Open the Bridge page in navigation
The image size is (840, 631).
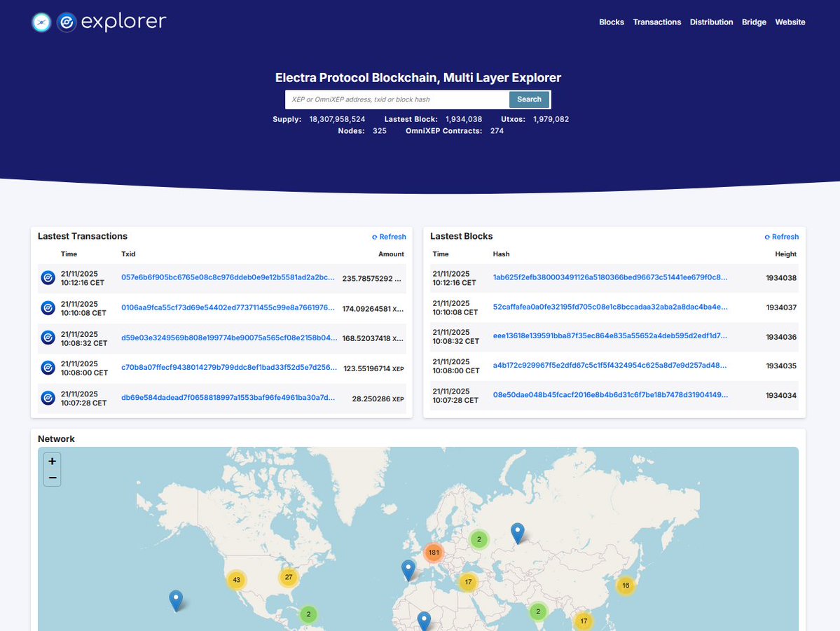click(x=754, y=22)
